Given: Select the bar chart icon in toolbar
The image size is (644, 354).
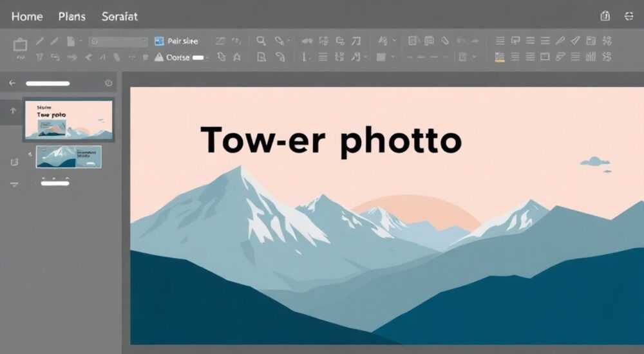Looking at the screenshot, I should [x=591, y=57].
